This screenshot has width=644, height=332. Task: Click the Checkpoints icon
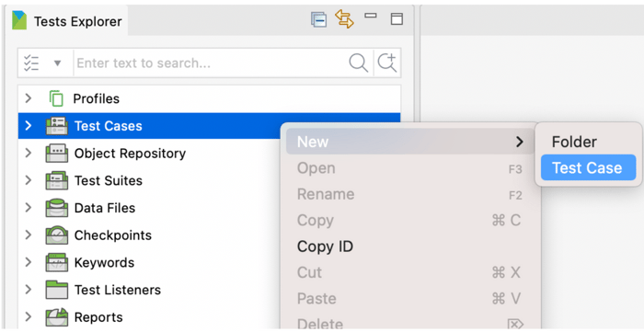click(x=57, y=235)
